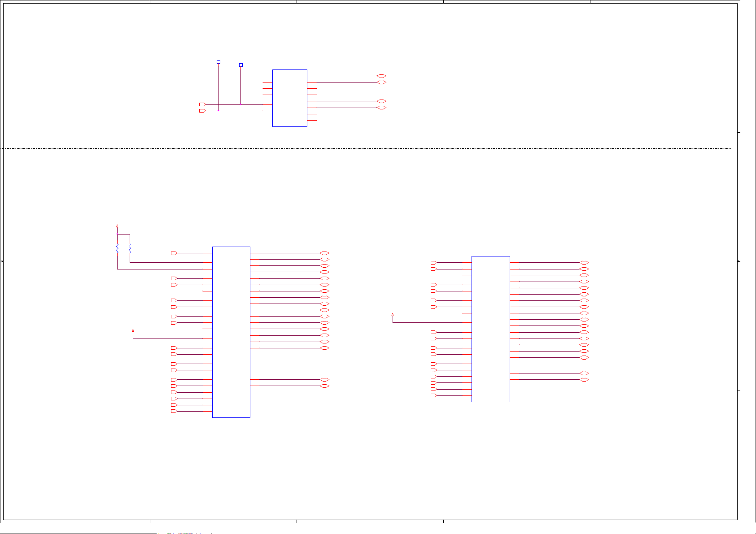Screen dimensions: 756x534
Task: Select the small IC block at the top
Action: (290, 98)
